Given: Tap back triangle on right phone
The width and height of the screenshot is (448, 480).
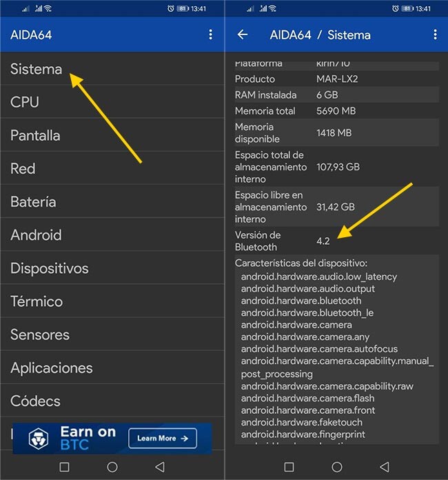Looking at the screenshot, I should click(x=385, y=467).
